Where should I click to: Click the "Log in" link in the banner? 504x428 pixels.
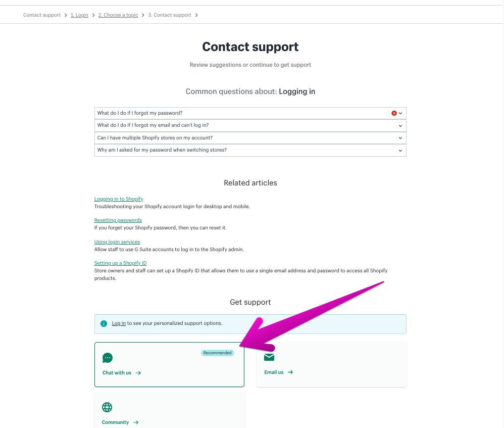119,323
